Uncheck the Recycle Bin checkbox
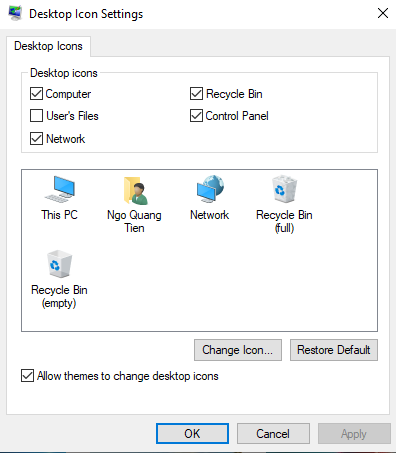This screenshot has width=396, height=453. coord(196,94)
